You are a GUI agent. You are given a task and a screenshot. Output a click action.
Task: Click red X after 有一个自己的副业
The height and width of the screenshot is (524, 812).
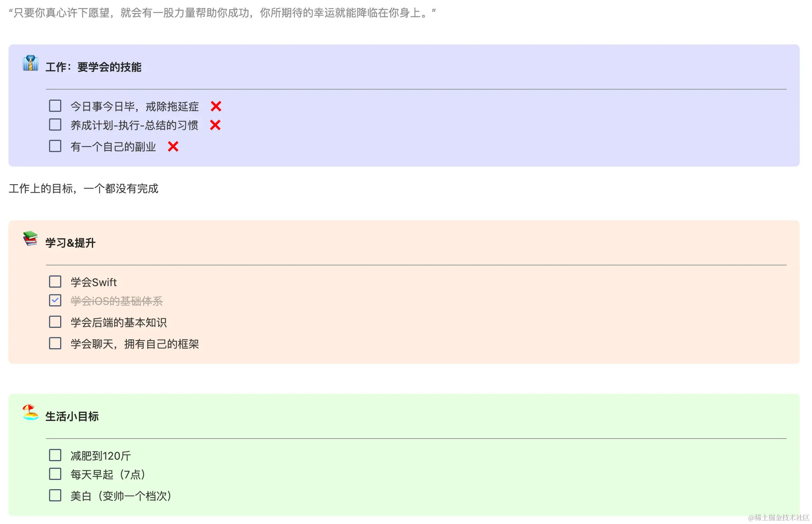pyautogui.click(x=173, y=146)
